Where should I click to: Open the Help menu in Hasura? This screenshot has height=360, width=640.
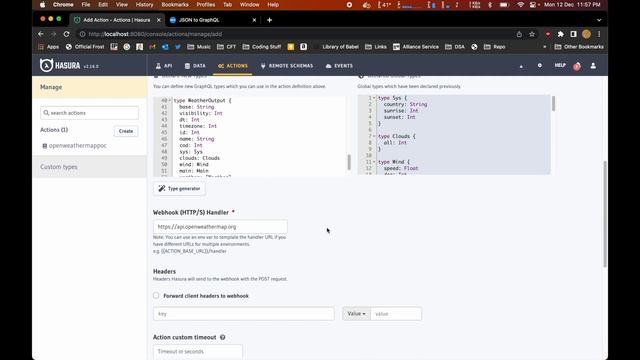[560, 65]
